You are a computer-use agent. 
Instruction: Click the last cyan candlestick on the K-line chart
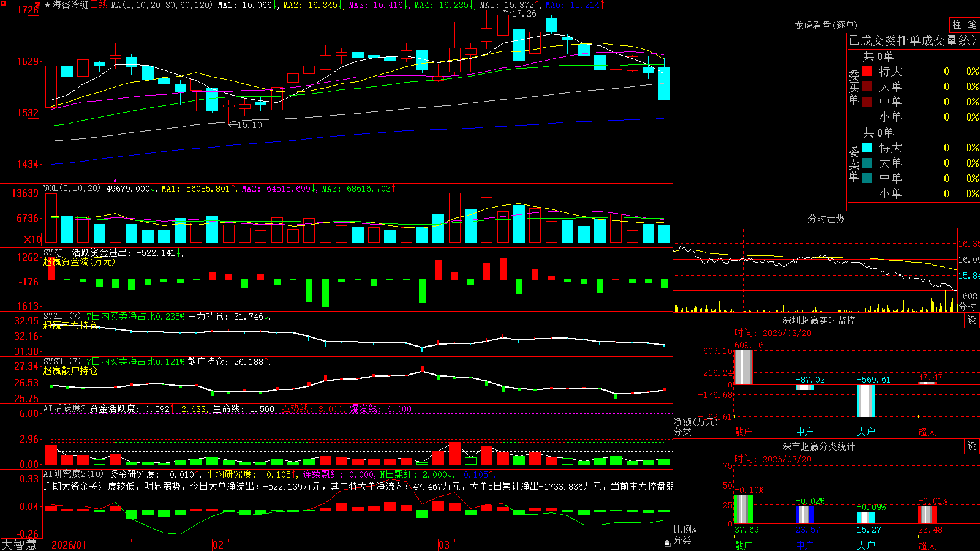coord(664,83)
